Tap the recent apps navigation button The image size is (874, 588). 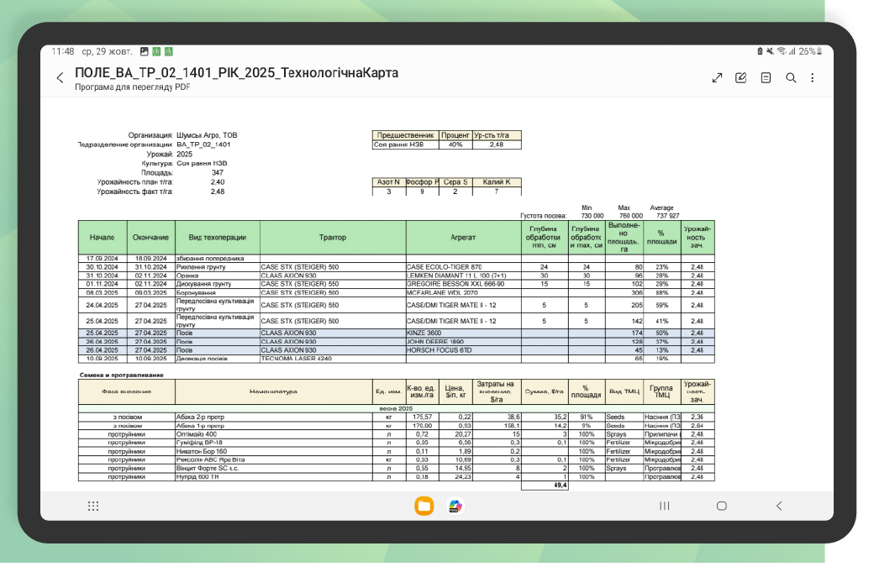(x=665, y=506)
